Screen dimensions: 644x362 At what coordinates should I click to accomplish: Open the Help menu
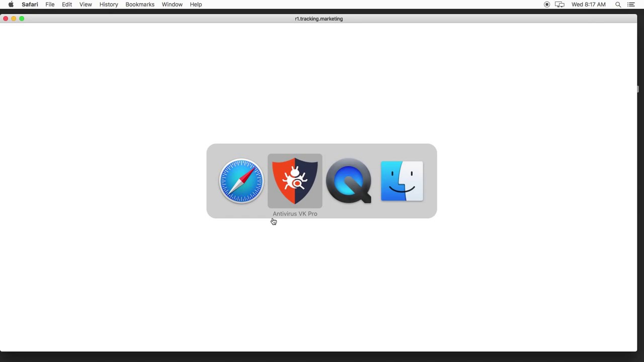(196, 5)
